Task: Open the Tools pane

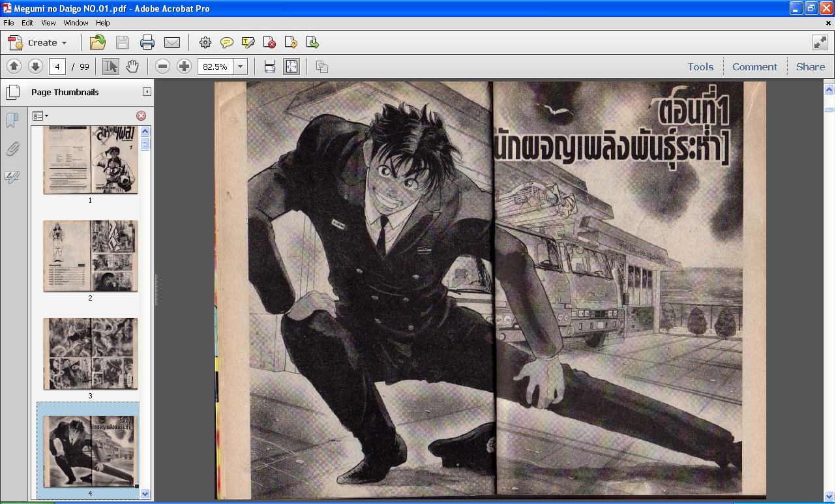Action: point(700,67)
